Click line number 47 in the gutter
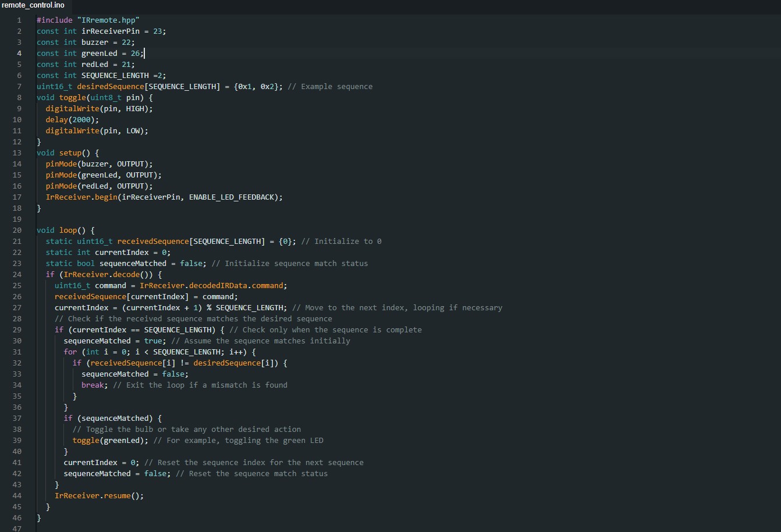This screenshot has height=532, width=781. [17, 529]
